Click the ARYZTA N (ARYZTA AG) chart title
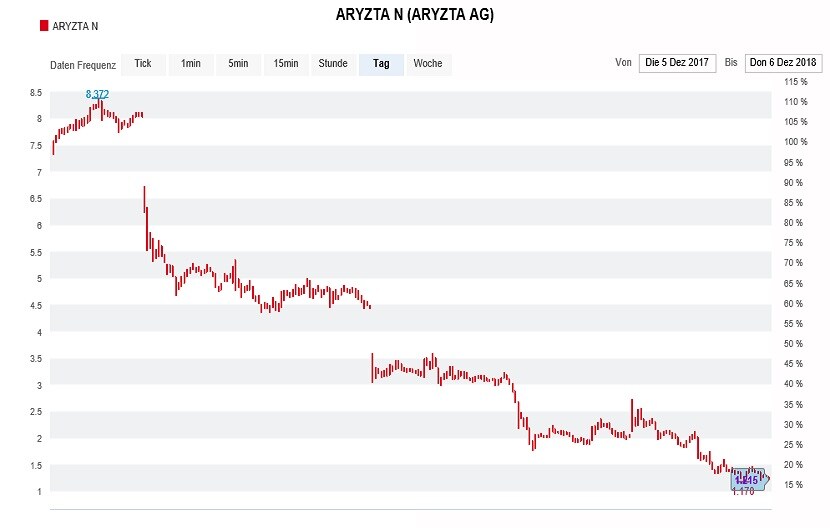The width and height of the screenshot is (830, 528). (415, 14)
